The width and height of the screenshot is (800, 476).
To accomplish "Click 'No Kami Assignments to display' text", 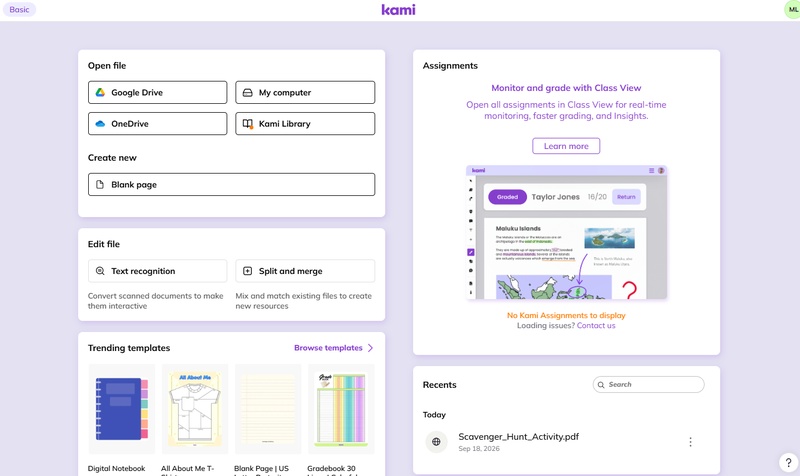I will [x=566, y=315].
